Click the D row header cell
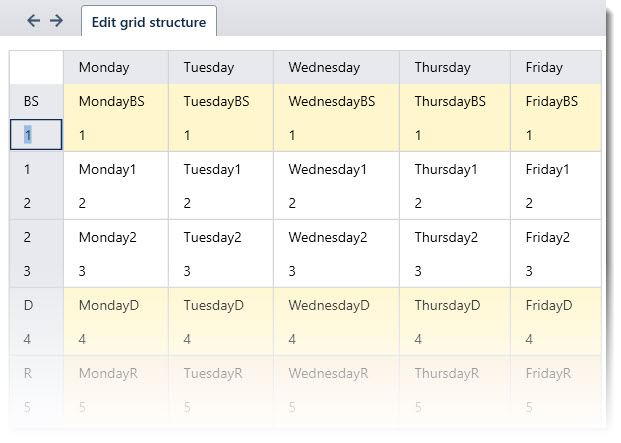Image resolution: width=621 pixels, height=443 pixels. click(x=29, y=305)
